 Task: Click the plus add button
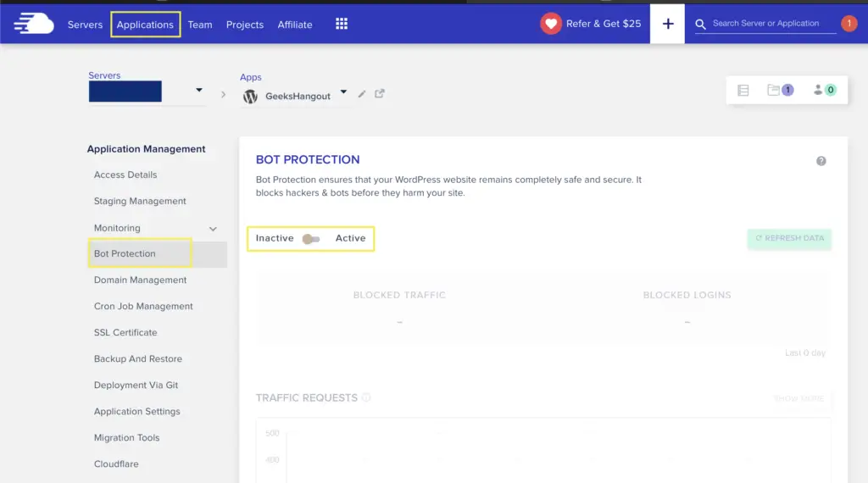click(668, 24)
